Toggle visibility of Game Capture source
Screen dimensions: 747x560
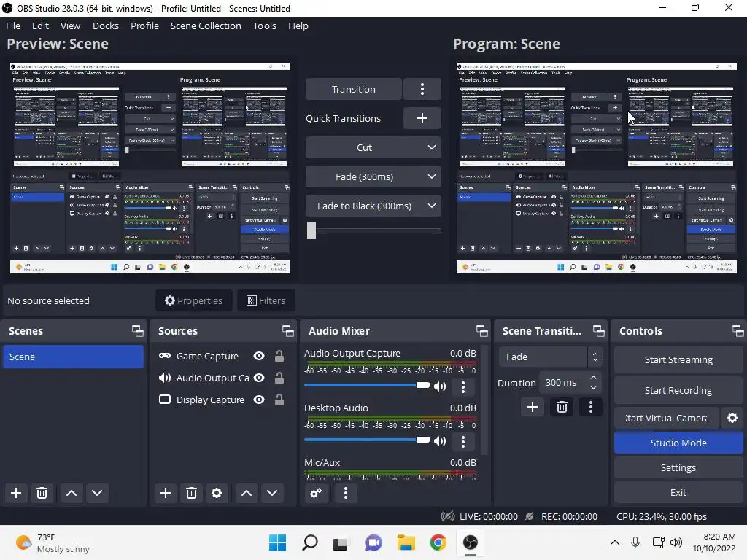[259, 356]
